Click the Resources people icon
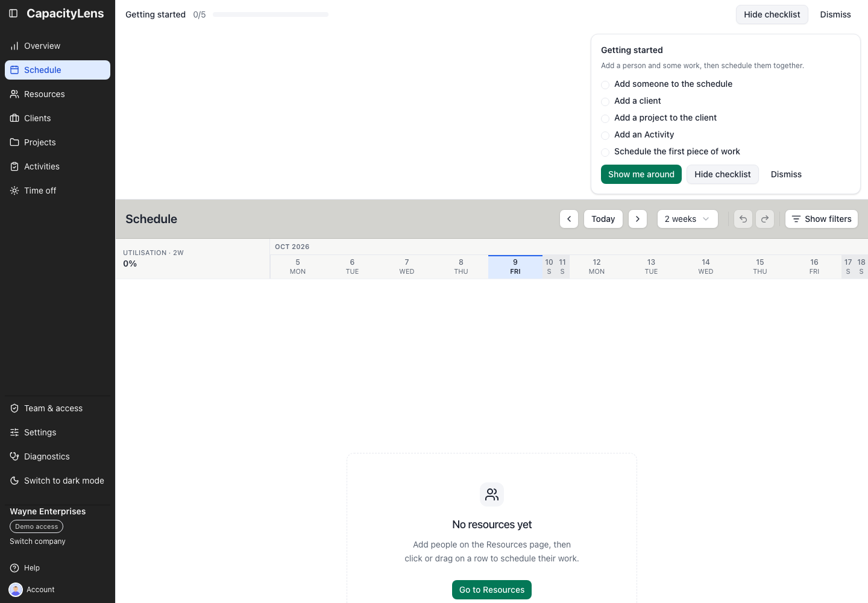The image size is (868, 603). [x=14, y=94]
